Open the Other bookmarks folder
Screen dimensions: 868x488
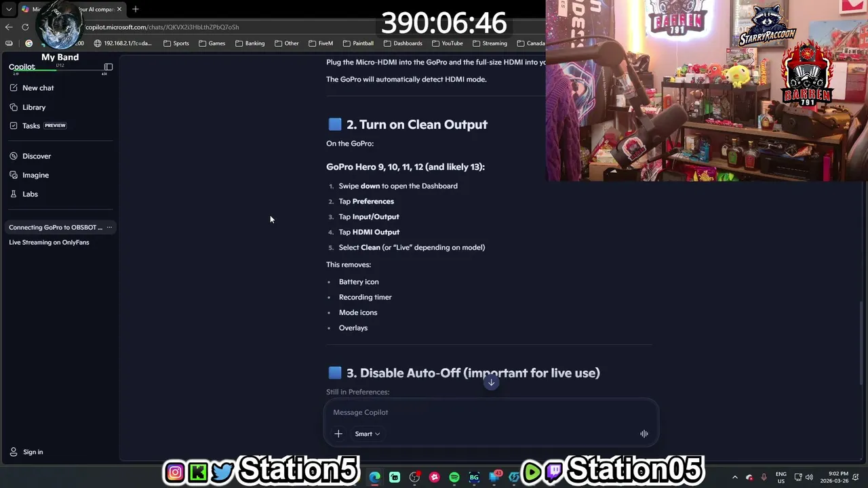[x=287, y=43]
